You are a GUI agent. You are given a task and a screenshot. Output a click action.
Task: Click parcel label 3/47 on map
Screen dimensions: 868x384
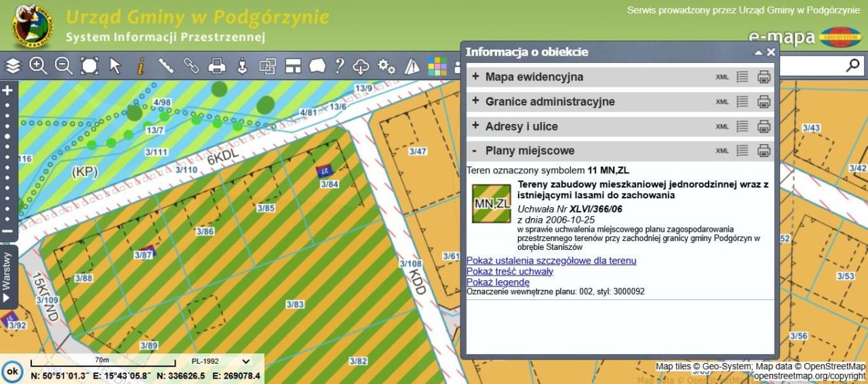418,152
